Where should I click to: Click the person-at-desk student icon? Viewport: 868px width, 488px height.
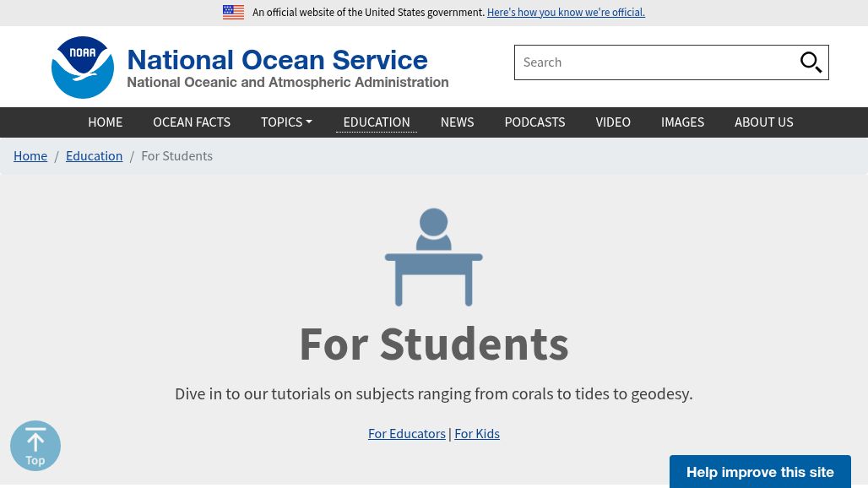tap(433, 257)
